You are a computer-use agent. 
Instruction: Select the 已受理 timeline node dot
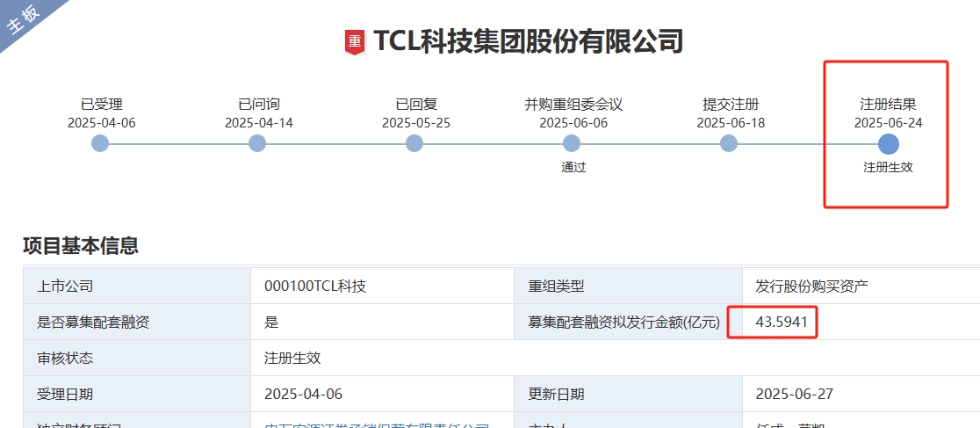(100, 143)
